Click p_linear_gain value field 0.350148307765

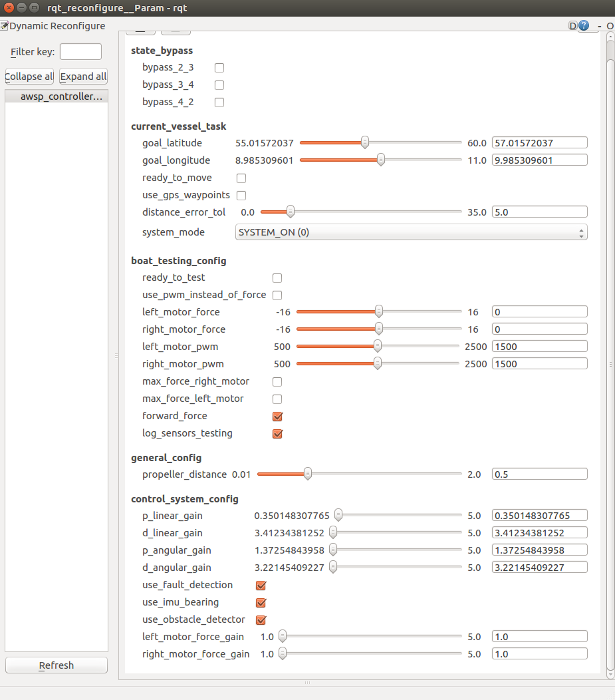(x=540, y=516)
